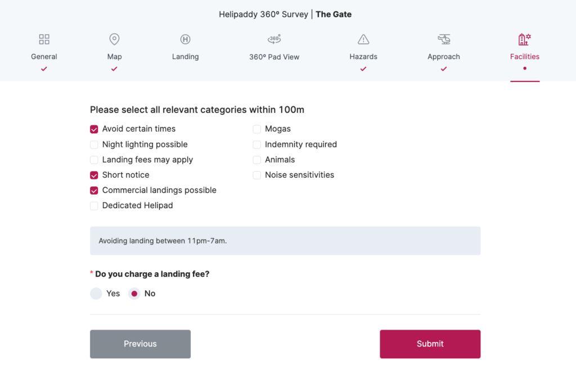Open the Landing step helipad icon
This screenshot has height=392, width=576.
[185, 39]
